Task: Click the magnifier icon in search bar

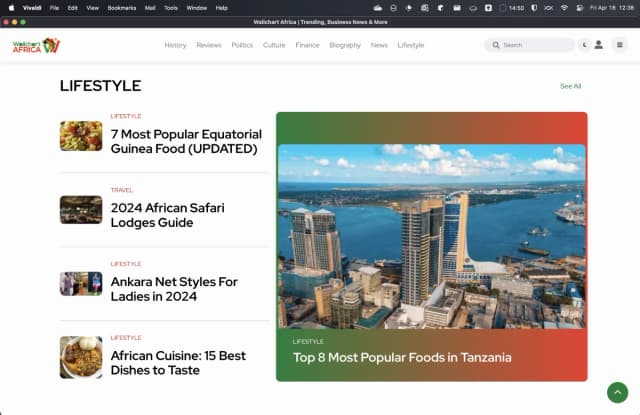Action: pos(496,45)
